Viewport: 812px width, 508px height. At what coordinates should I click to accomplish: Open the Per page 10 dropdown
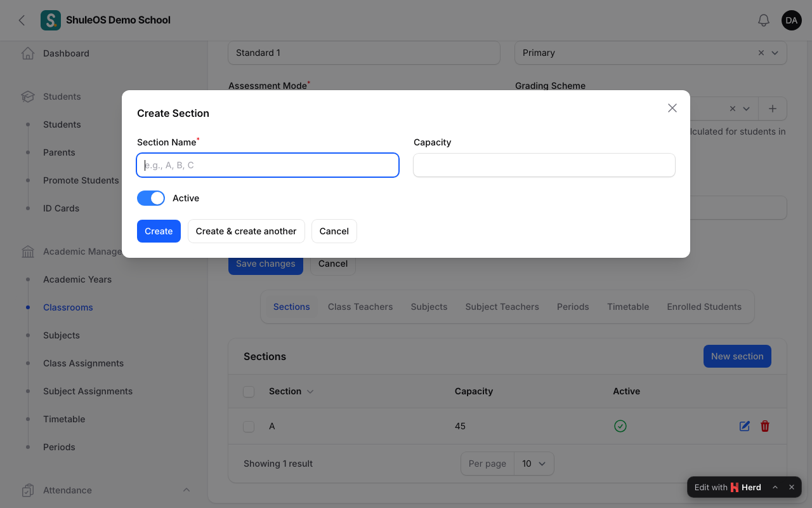534,464
